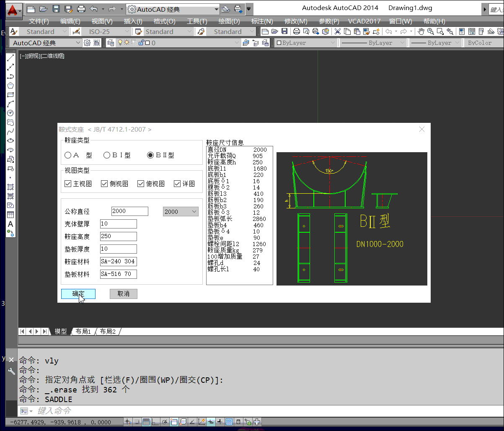Image resolution: width=504 pixels, height=431 pixels.
Task: Toggle Ortho Mode in the status bar
Action: [x=155, y=422]
